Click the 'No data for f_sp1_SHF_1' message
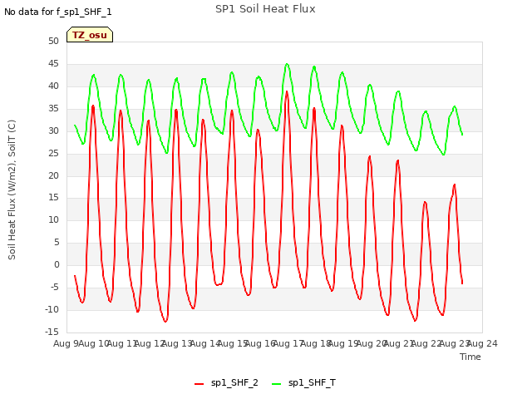Viewport: 532px width, 399px height. (57, 12)
